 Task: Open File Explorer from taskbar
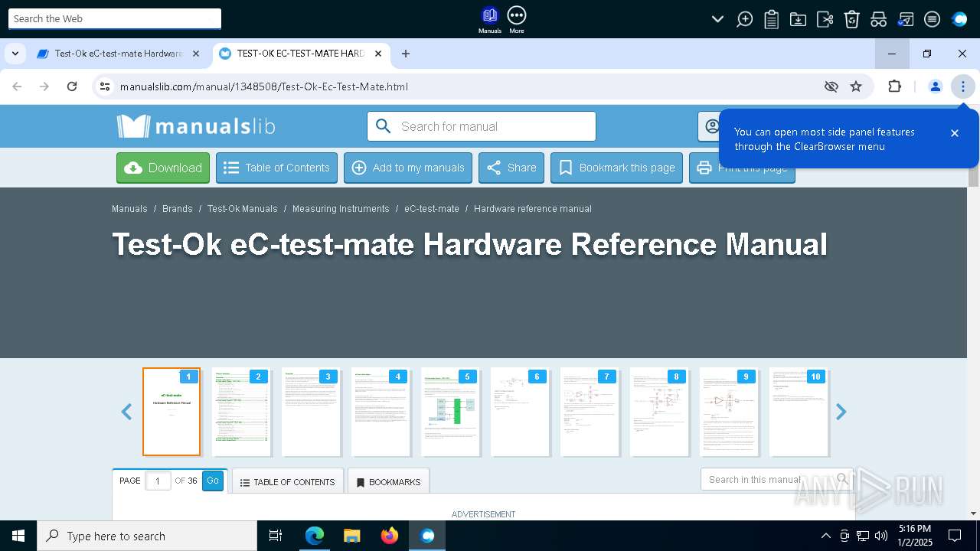click(x=351, y=536)
